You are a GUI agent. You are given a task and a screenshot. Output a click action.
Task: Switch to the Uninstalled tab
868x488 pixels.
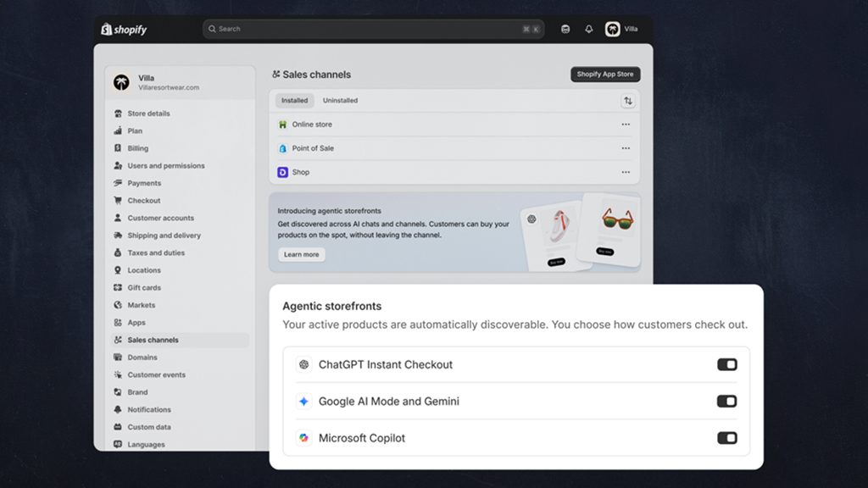click(342, 100)
